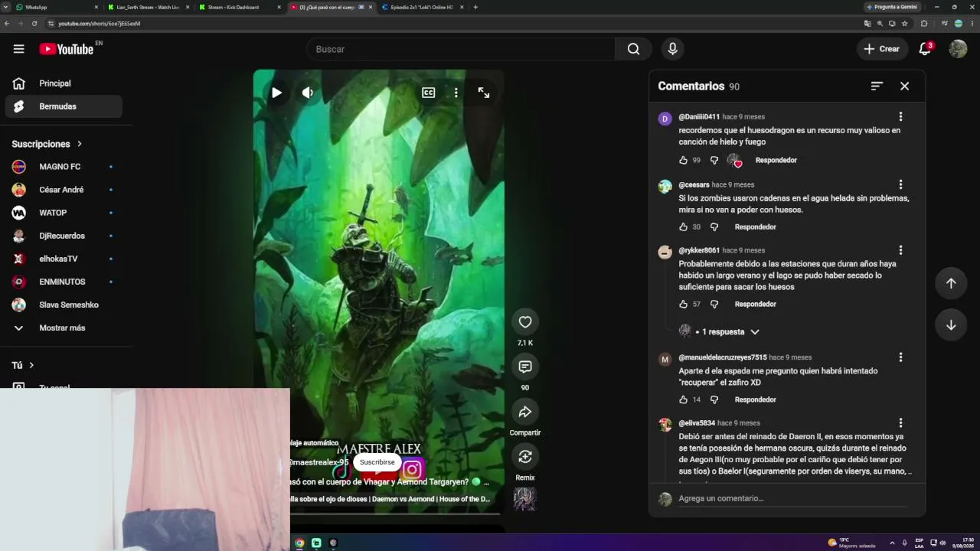Viewport: 980px width, 551px height.
Task: Like rykker8061's comment
Action: [x=683, y=304]
